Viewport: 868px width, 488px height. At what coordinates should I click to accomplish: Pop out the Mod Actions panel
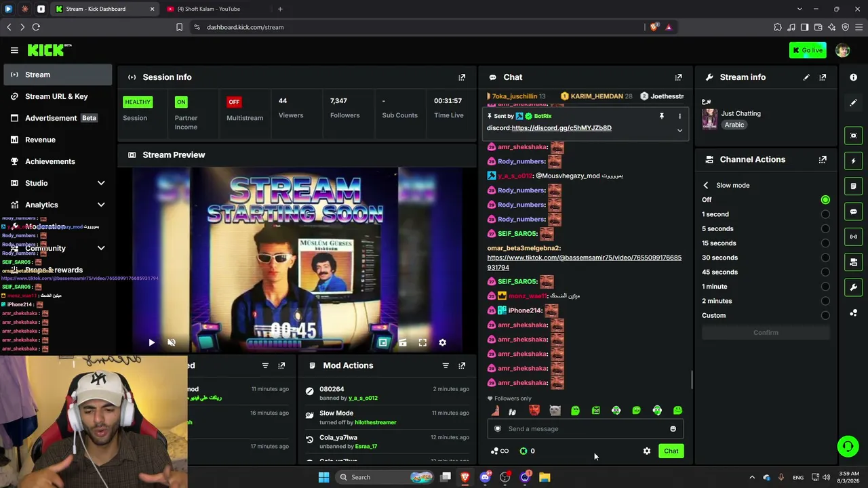462,365
